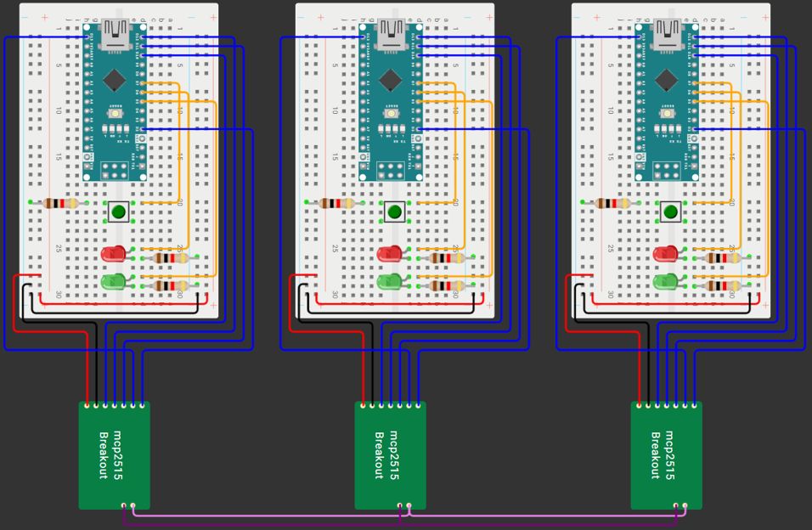The image size is (812, 530).
Task: Select the right mcp2515 Breakout module
Action: 666,455
